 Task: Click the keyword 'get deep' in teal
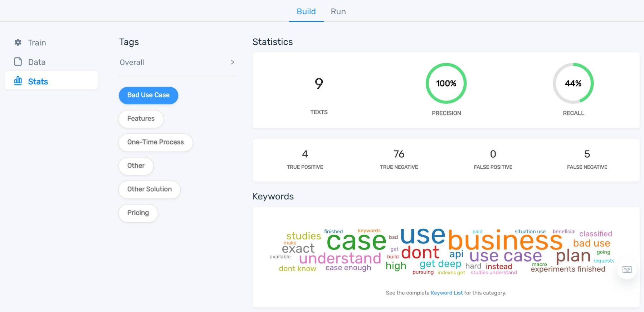440,264
